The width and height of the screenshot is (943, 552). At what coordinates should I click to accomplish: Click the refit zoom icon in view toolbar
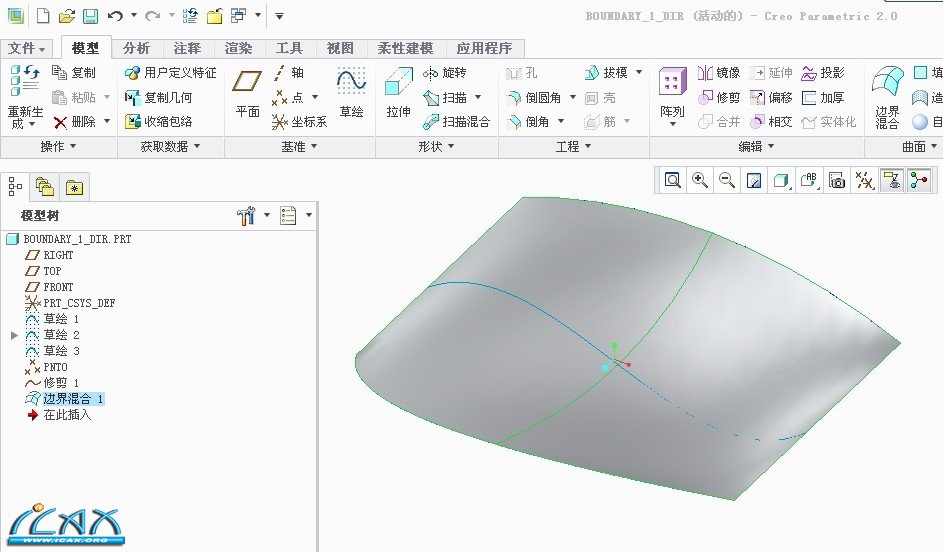tap(673, 180)
